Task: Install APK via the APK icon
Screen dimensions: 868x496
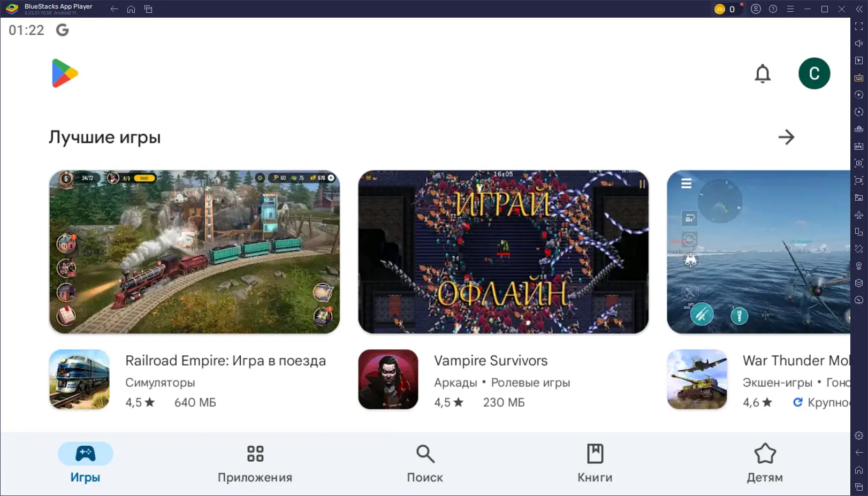Action: (859, 146)
